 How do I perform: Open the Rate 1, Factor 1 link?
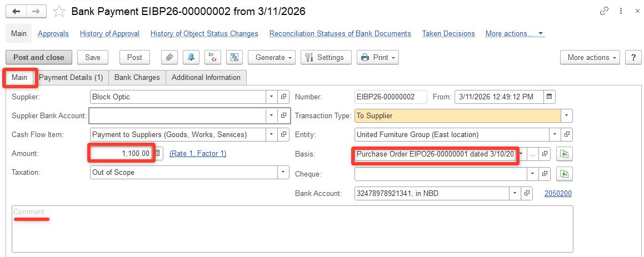click(x=198, y=153)
